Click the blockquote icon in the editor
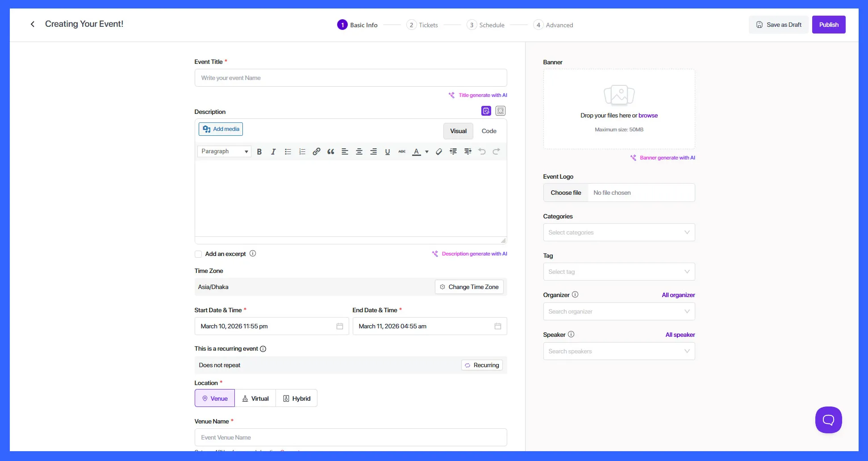The height and width of the screenshot is (461, 868). 330,152
